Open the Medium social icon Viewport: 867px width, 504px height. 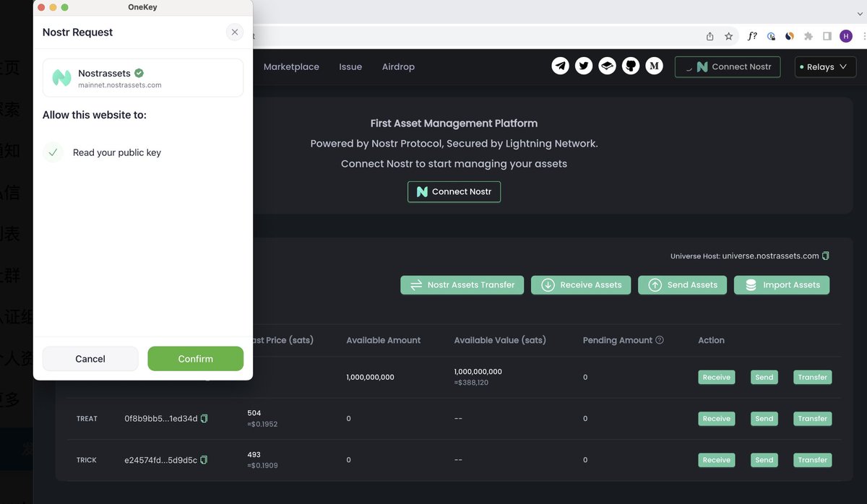point(655,66)
